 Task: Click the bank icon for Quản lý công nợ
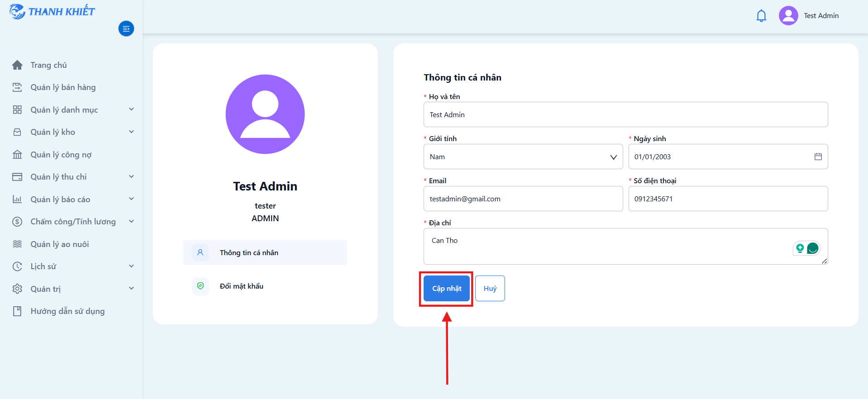coord(17,155)
